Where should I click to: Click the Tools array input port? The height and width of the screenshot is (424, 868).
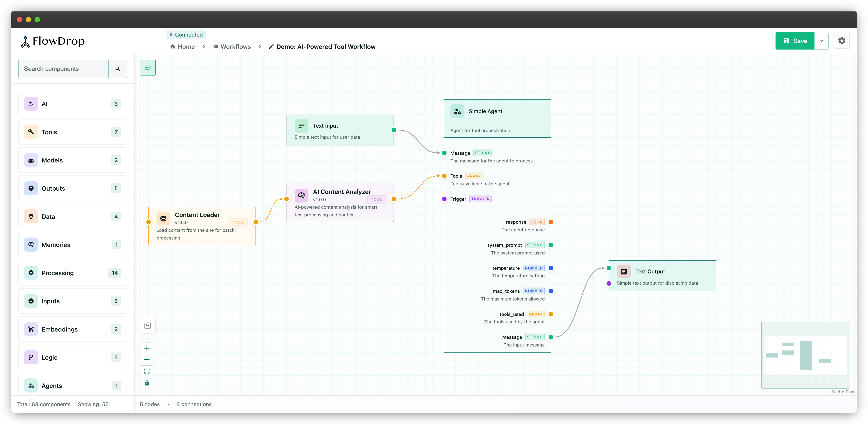point(444,176)
